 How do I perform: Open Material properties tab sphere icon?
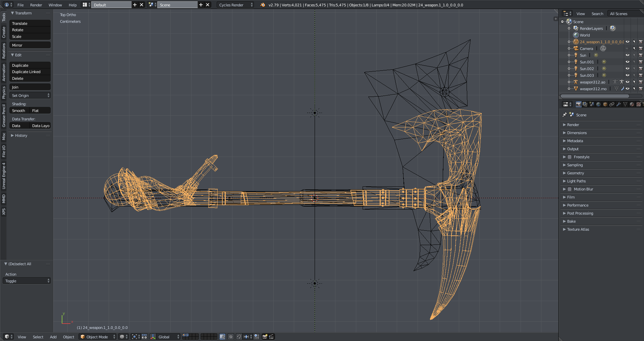click(632, 104)
